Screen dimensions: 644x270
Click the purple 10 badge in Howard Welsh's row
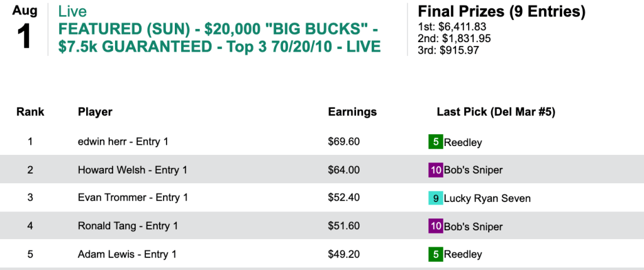click(x=435, y=170)
